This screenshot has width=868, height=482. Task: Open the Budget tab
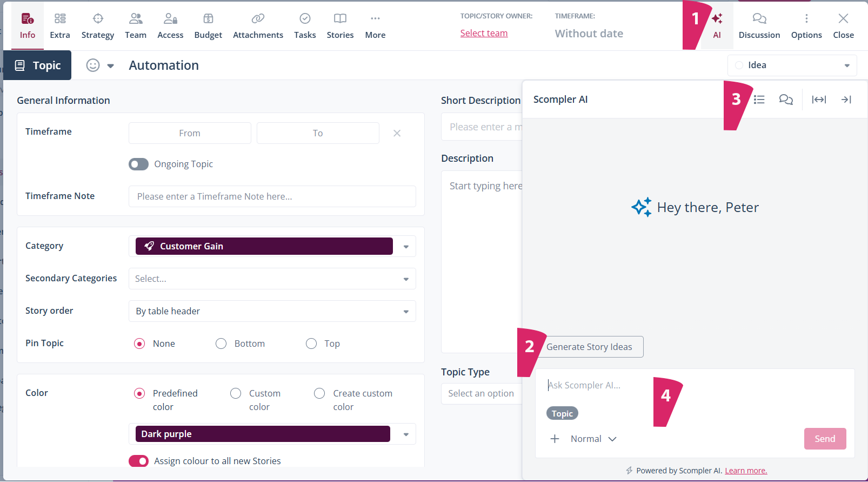[208, 25]
